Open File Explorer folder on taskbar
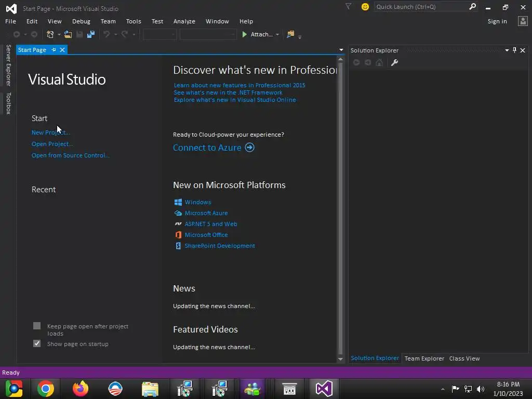The width and height of the screenshot is (532, 399). pos(150,389)
